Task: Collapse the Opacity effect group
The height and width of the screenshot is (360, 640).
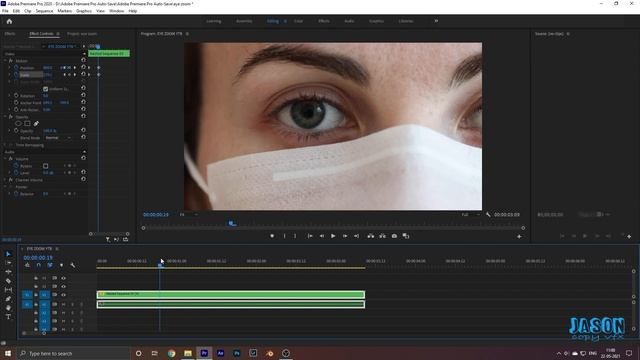Action: click(x=5, y=117)
